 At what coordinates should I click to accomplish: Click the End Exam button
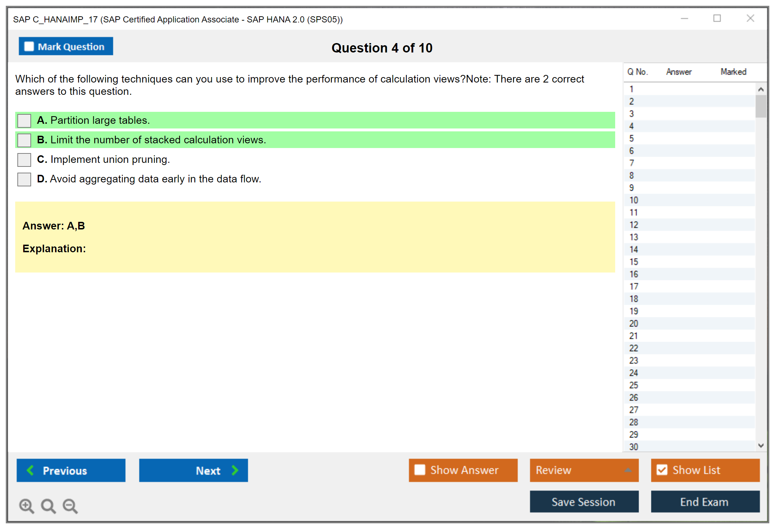pyautogui.click(x=705, y=502)
